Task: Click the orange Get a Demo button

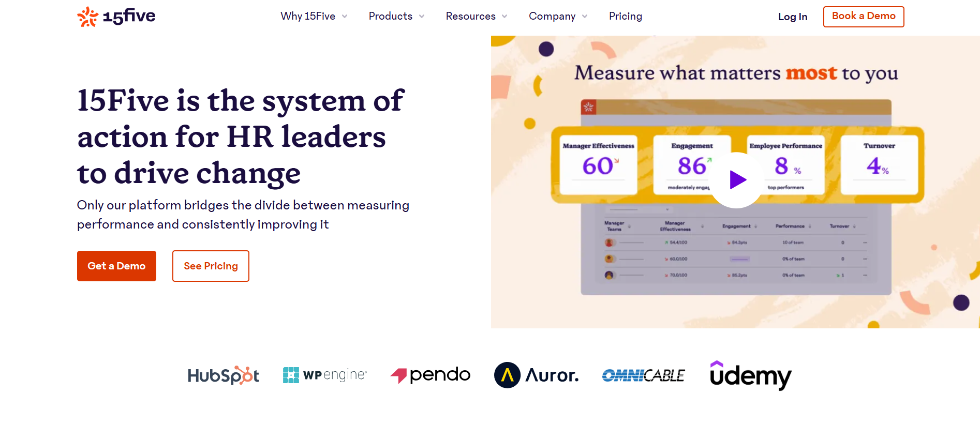Action: (116, 266)
